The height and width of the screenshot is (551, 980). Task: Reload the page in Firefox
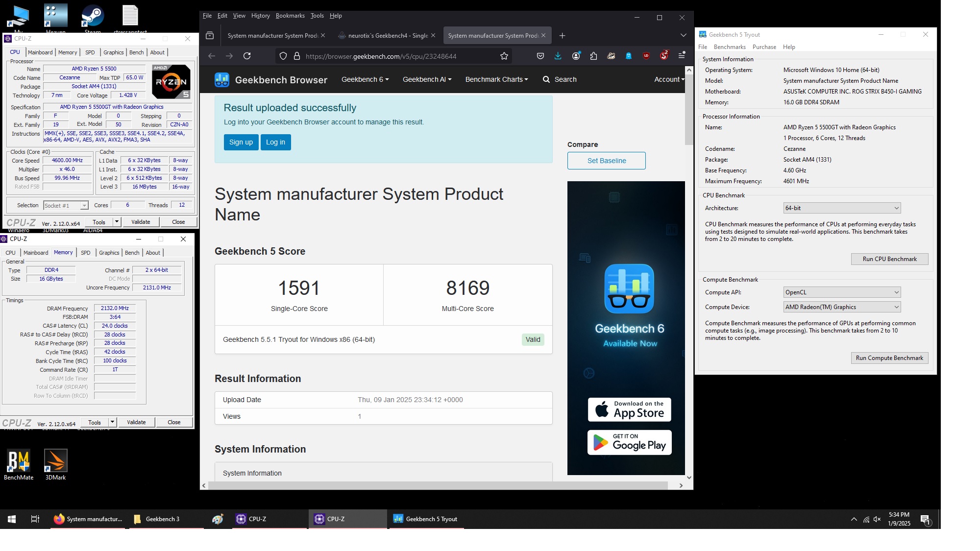point(247,56)
